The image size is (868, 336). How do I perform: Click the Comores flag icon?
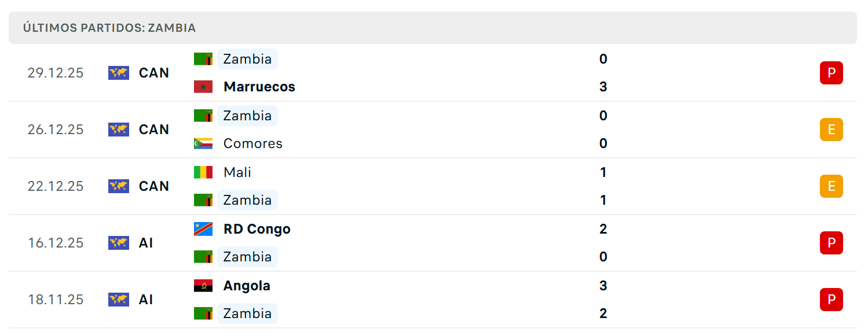point(203,143)
